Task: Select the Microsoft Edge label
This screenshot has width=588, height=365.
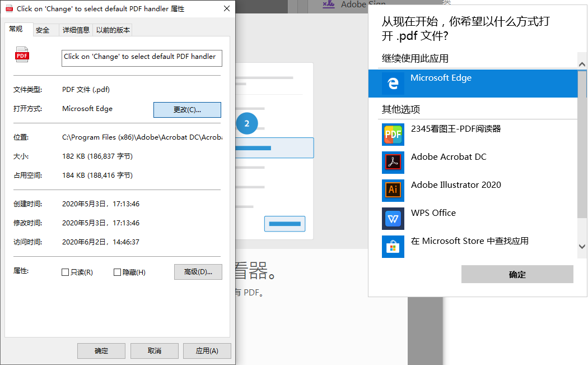Action: tap(441, 78)
